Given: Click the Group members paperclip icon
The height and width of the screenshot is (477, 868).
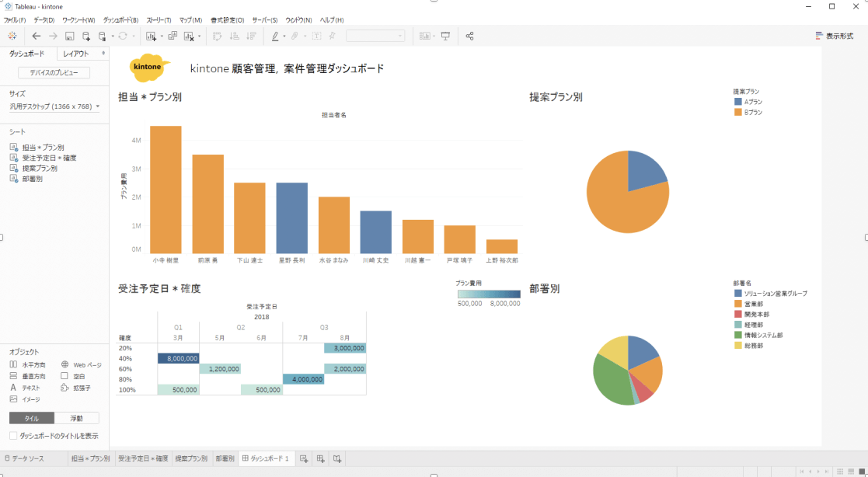Looking at the screenshot, I should 295,36.
